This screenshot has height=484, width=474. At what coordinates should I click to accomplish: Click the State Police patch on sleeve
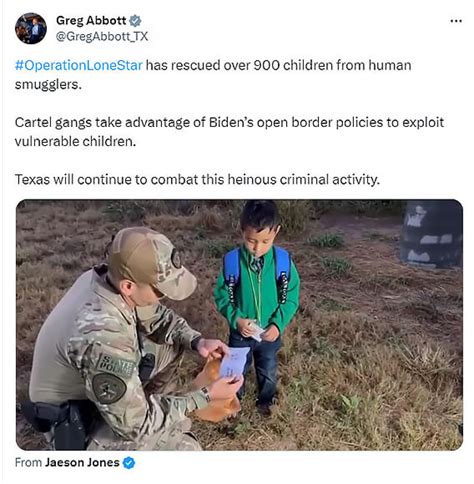[115, 365]
